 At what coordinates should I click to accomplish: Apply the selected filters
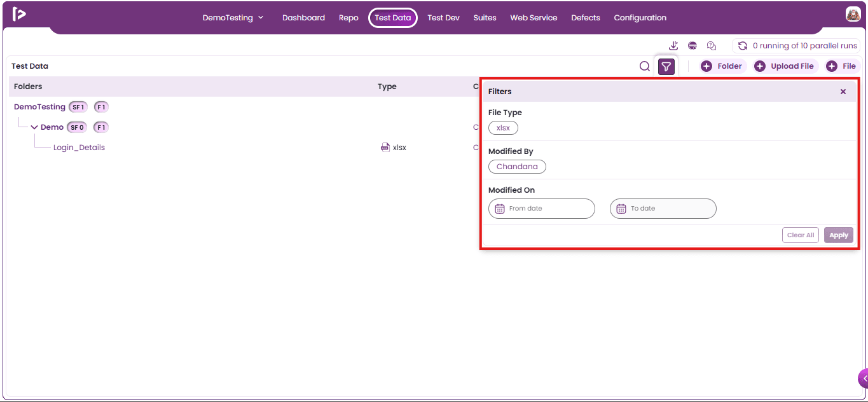(x=839, y=235)
